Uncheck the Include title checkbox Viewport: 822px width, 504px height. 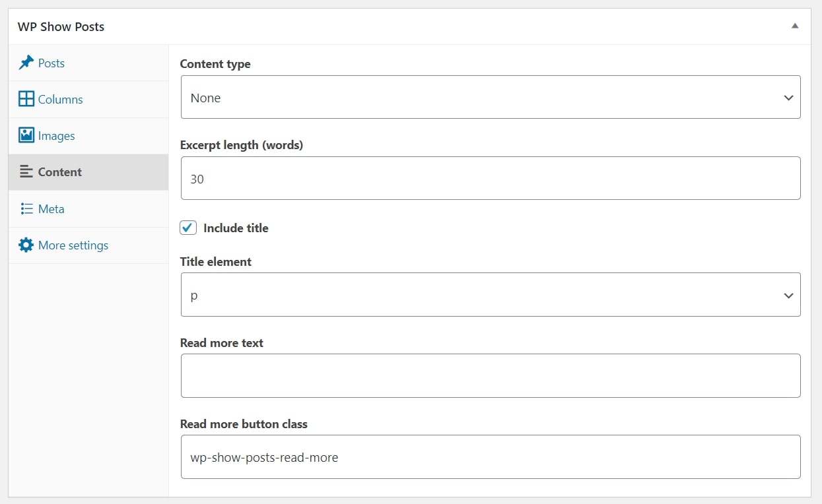coord(188,227)
